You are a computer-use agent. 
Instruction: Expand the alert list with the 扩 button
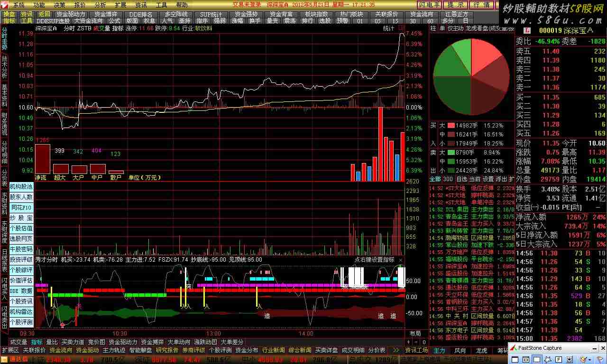pos(512,179)
